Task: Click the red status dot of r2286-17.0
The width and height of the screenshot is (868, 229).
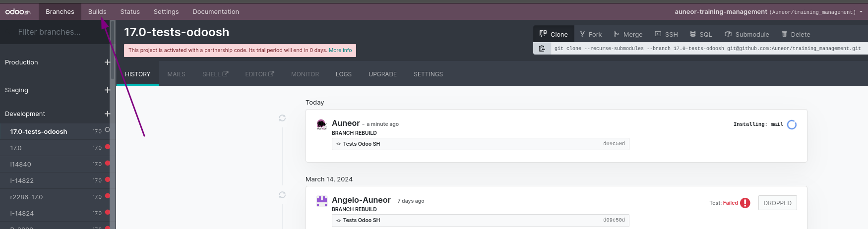Action: [107, 196]
